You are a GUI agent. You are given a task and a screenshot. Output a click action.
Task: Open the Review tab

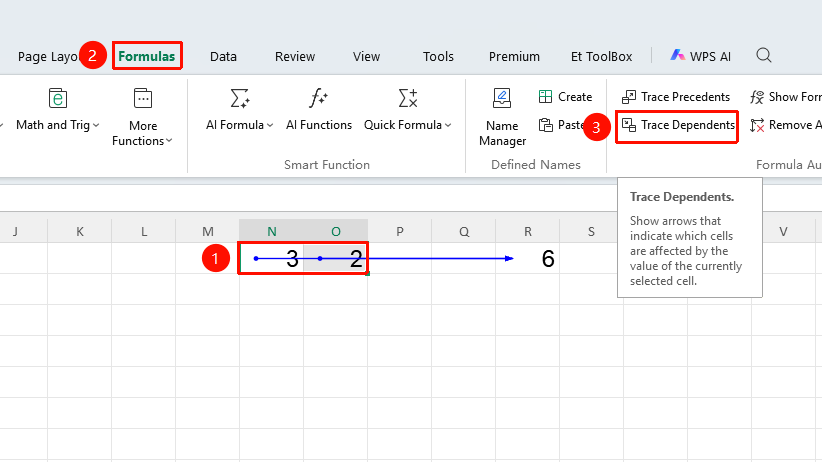pyautogui.click(x=295, y=56)
